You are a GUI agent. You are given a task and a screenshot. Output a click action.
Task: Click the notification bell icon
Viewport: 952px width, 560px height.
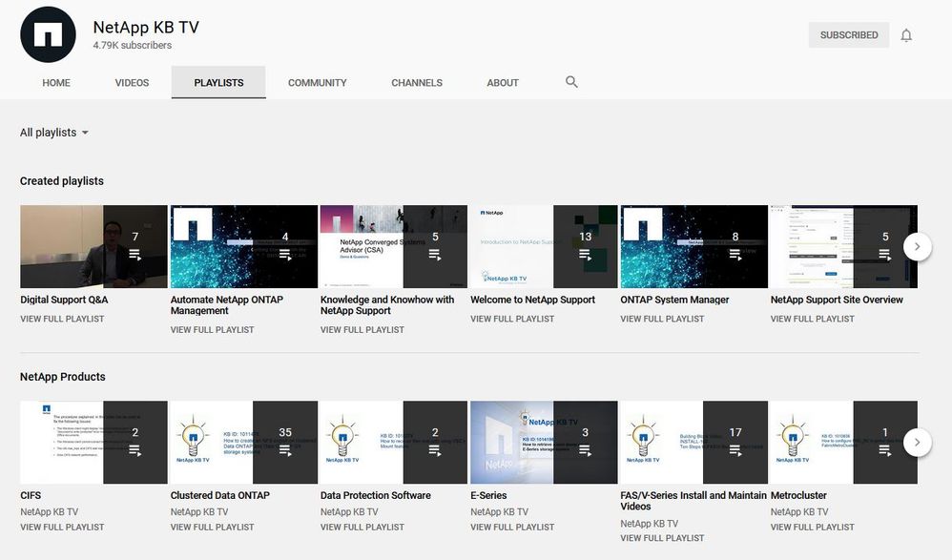906,35
